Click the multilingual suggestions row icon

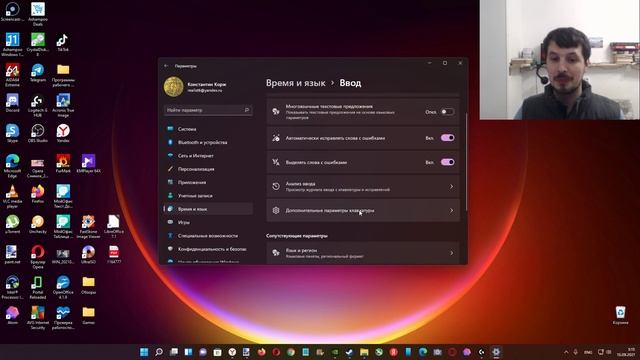pyautogui.click(x=276, y=111)
